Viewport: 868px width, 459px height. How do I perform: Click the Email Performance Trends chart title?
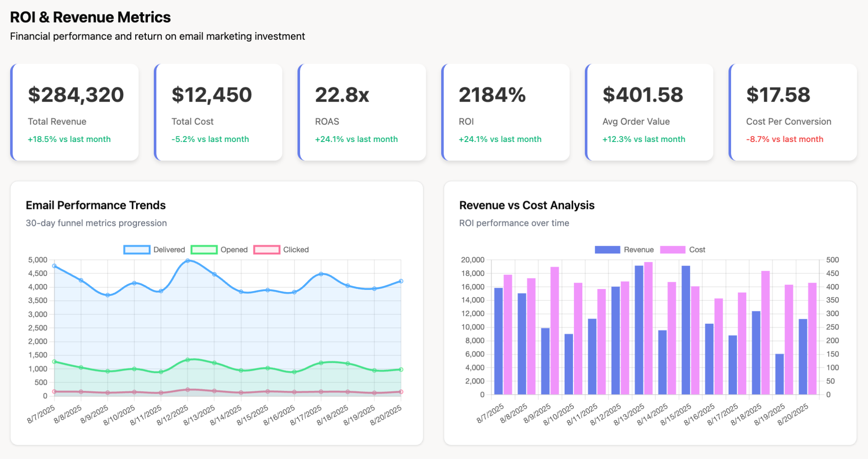96,205
